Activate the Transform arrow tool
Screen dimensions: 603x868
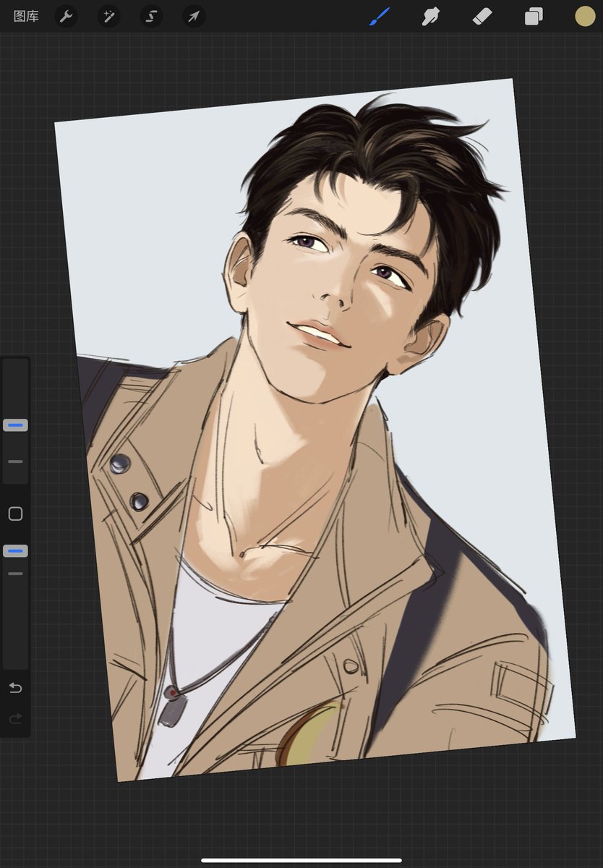click(194, 16)
